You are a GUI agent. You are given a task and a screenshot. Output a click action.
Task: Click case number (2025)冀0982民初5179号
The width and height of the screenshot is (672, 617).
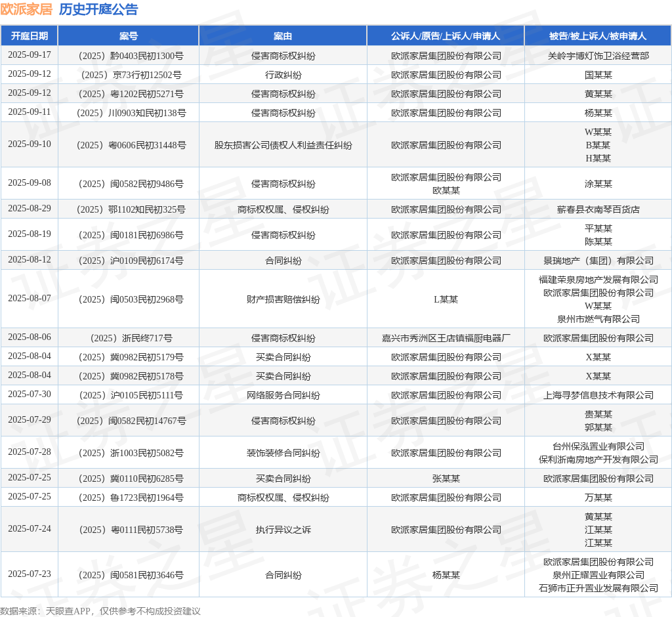[x=129, y=357]
